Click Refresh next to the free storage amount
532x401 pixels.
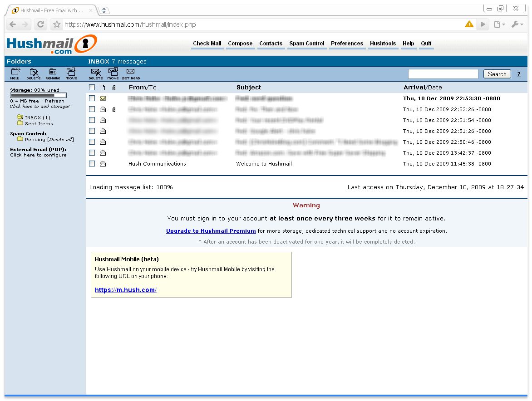(54, 101)
